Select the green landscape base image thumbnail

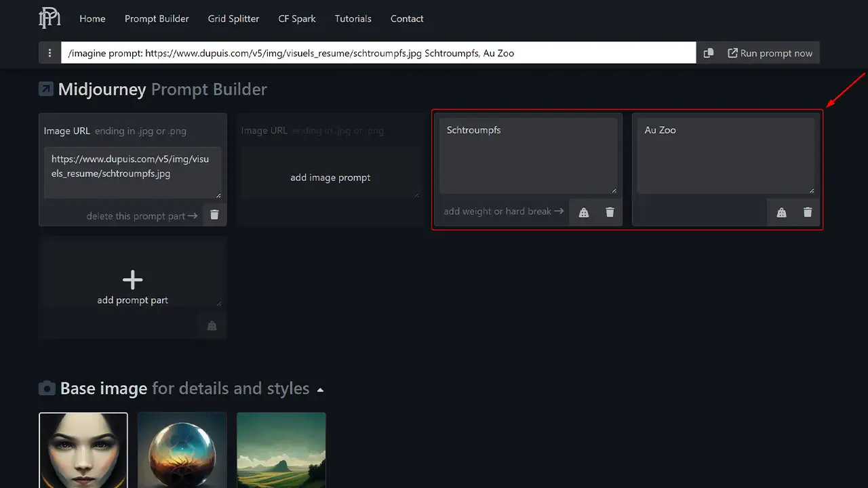pyautogui.click(x=281, y=450)
